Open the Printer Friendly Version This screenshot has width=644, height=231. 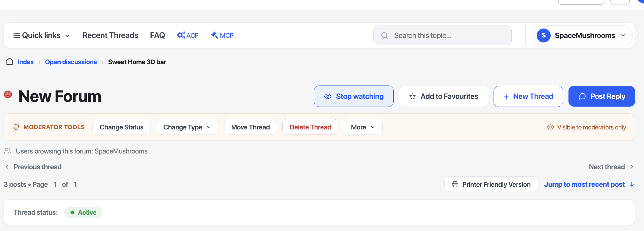click(491, 184)
